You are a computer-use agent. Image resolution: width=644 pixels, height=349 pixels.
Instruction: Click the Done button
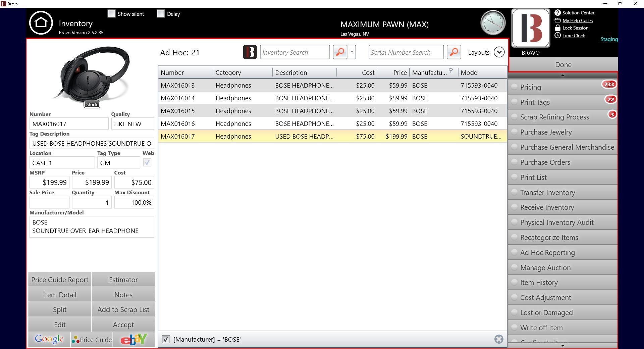[563, 64]
